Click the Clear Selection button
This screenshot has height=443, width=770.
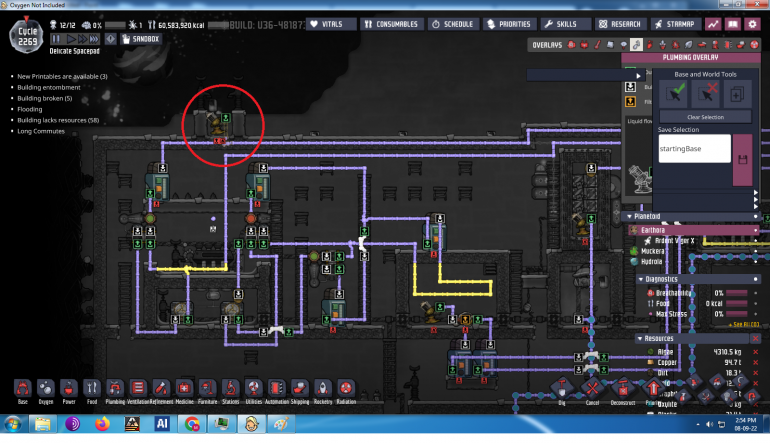[x=705, y=117]
